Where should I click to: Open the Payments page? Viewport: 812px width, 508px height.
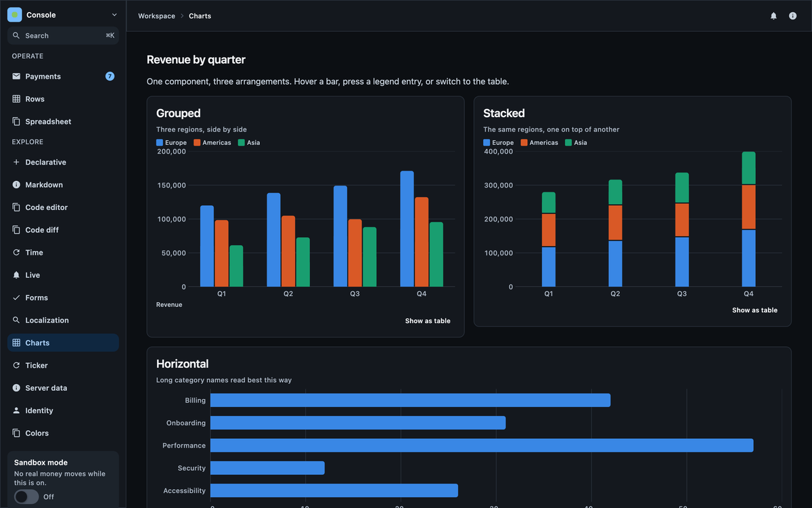63,77
